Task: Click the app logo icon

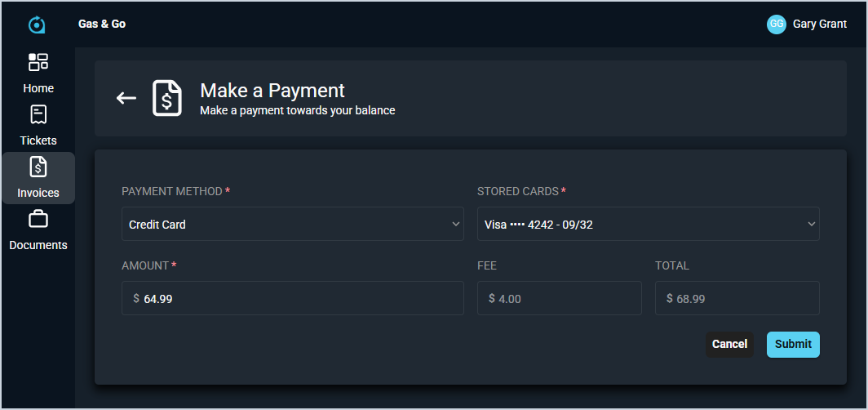Action: [37, 25]
